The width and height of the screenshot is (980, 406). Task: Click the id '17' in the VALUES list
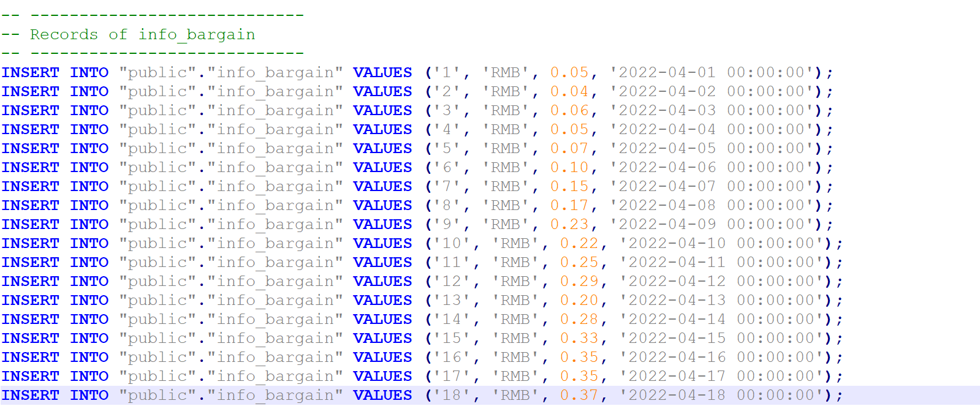tap(452, 376)
